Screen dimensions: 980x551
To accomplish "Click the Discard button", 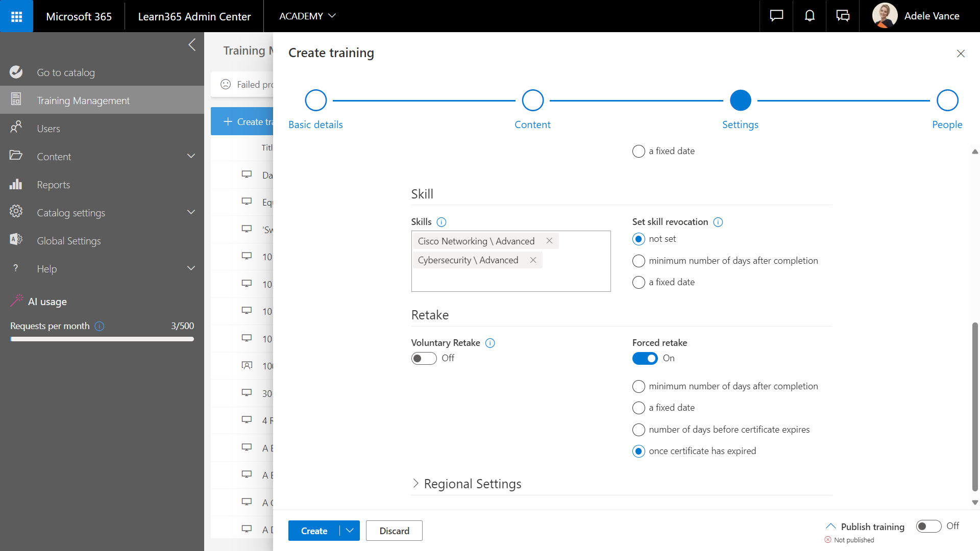I will tap(394, 531).
